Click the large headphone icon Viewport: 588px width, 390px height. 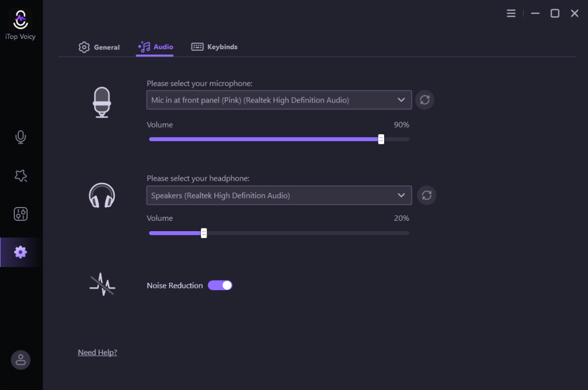(x=102, y=196)
